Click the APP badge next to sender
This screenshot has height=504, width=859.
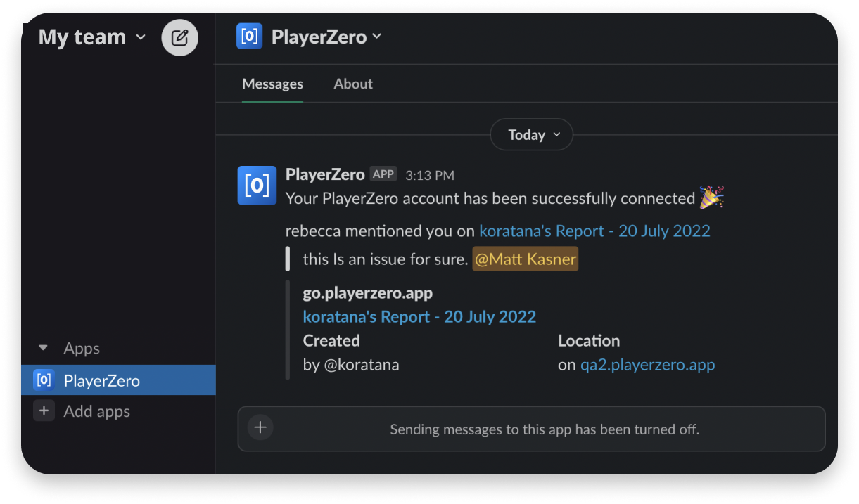click(383, 174)
